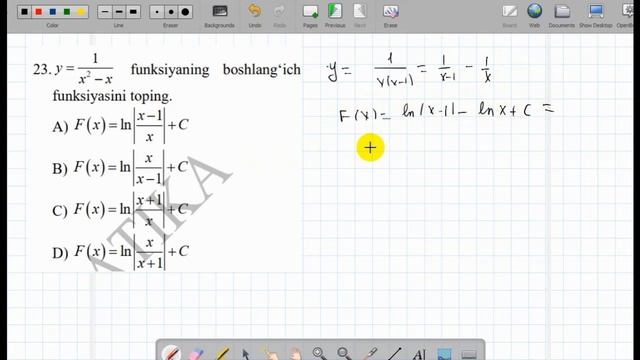Click answer option D

click(120, 252)
